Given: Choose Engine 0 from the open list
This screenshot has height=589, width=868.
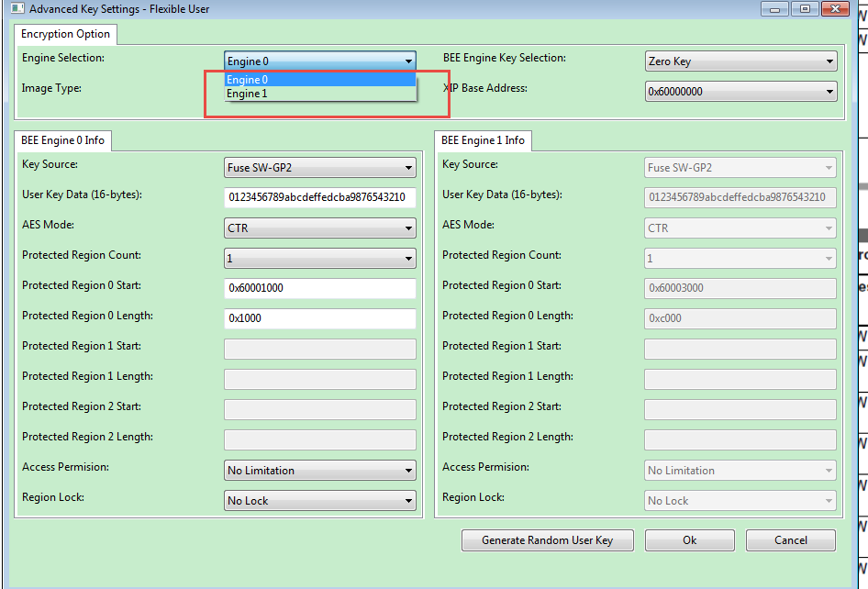Looking at the screenshot, I should point(320,80).
